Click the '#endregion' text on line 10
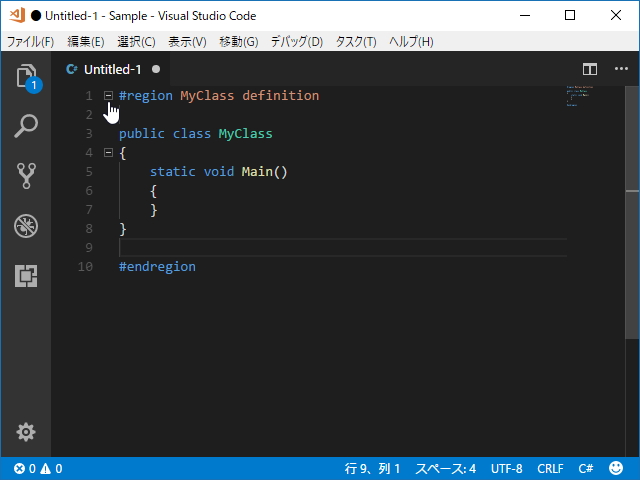640x480 pixels. point(157,267)
